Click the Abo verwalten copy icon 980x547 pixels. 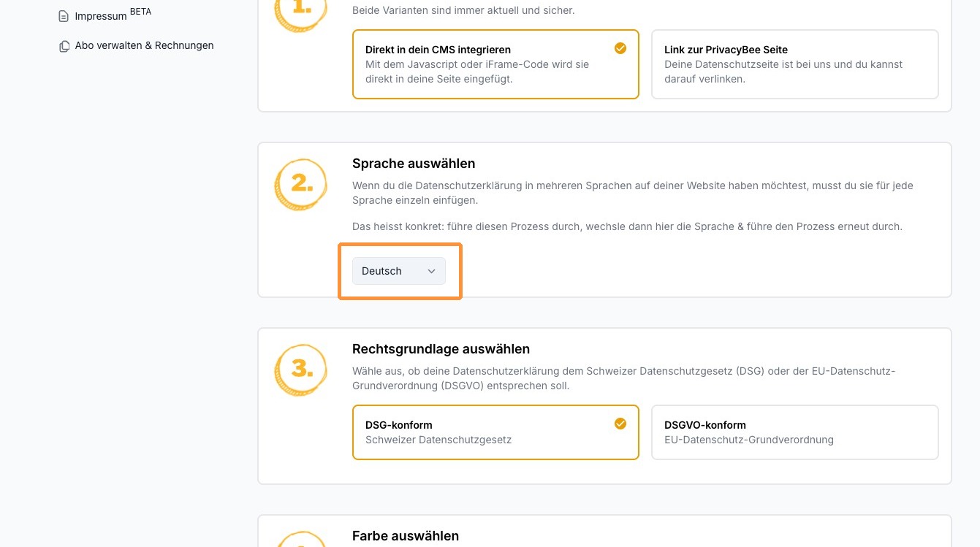[64, 46]
